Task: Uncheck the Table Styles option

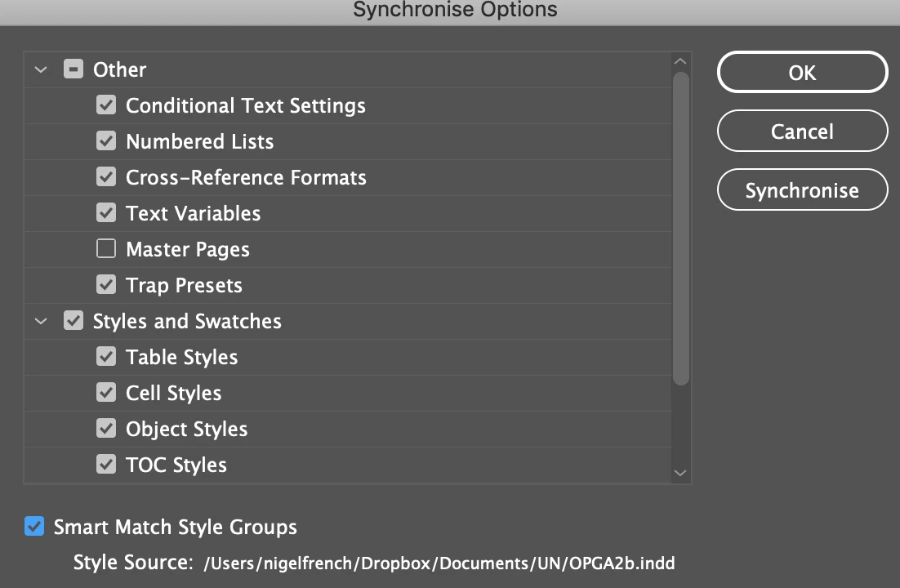Action: pyautogui.click(x=106, y=357)
